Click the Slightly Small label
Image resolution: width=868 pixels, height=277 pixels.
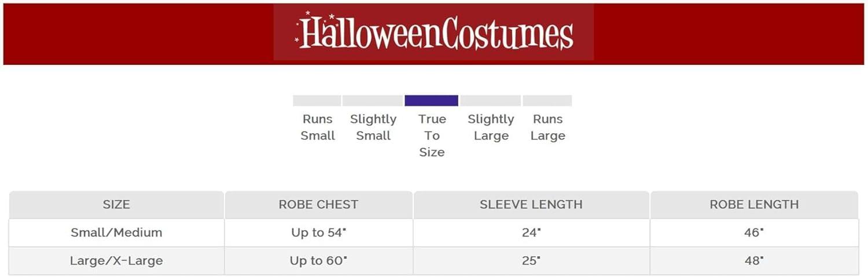(373, 127)
